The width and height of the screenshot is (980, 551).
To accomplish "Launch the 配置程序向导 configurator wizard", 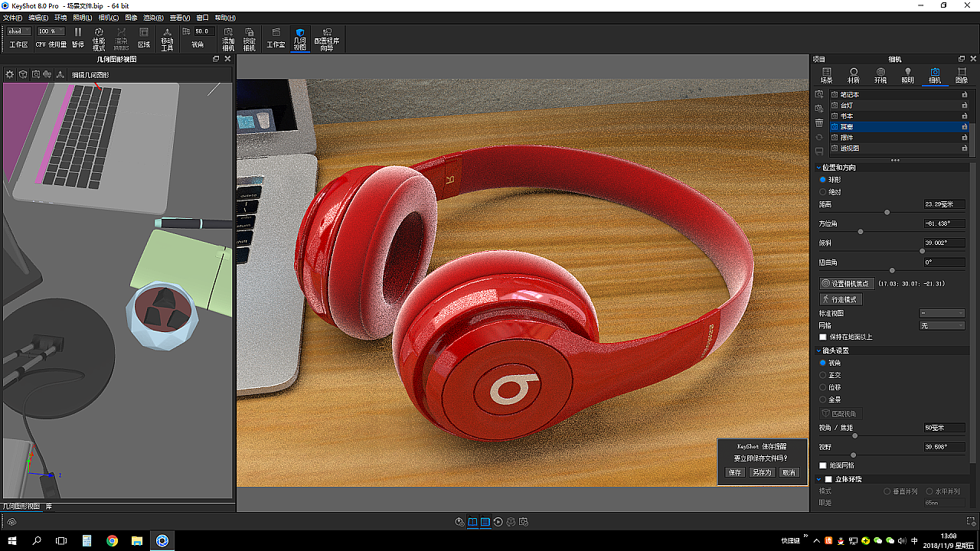I will point(327,38).
